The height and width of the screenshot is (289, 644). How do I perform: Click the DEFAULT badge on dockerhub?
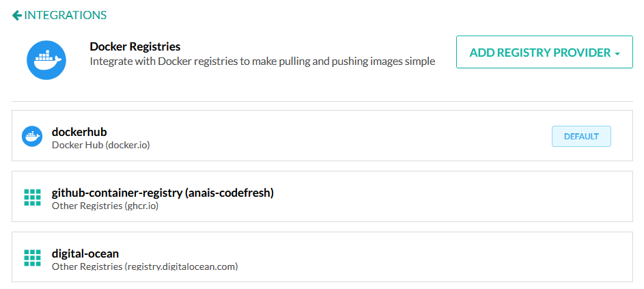[581, 137]
